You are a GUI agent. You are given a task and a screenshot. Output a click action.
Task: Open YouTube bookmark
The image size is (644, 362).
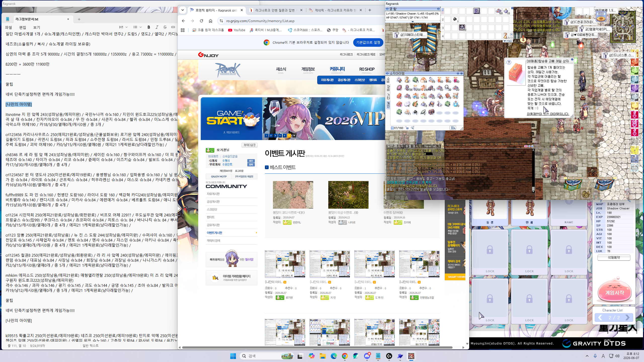point(236,30)
